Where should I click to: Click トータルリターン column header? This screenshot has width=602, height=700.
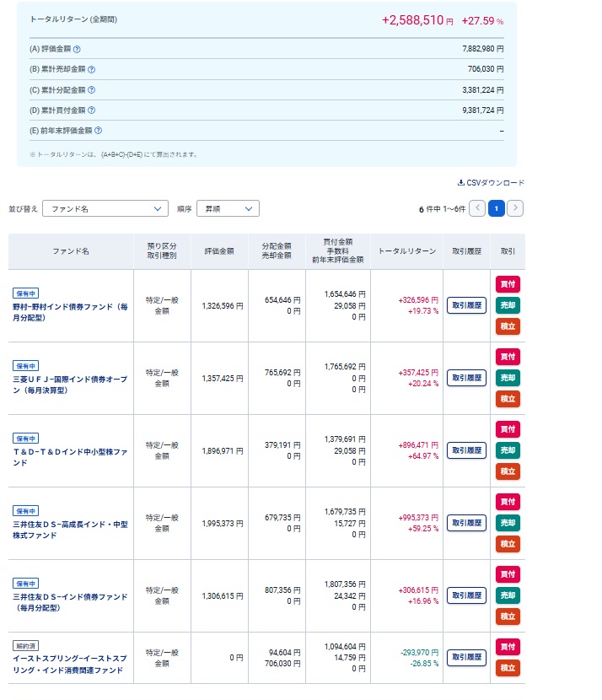pyautogui.click(x=407, y=251)
